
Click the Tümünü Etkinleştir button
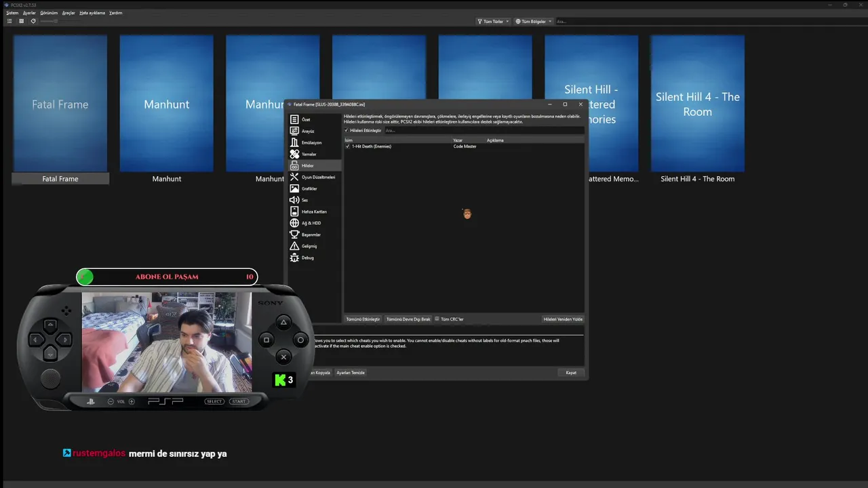[363, 319]
